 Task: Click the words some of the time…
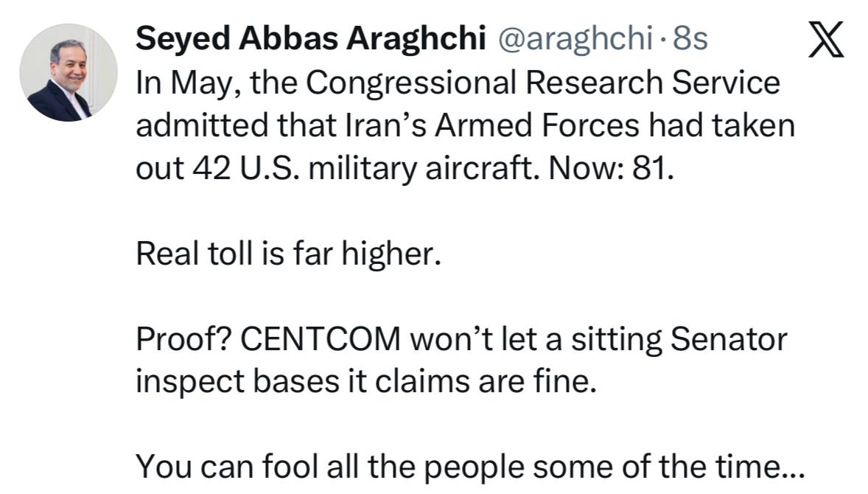pos(669,467)
